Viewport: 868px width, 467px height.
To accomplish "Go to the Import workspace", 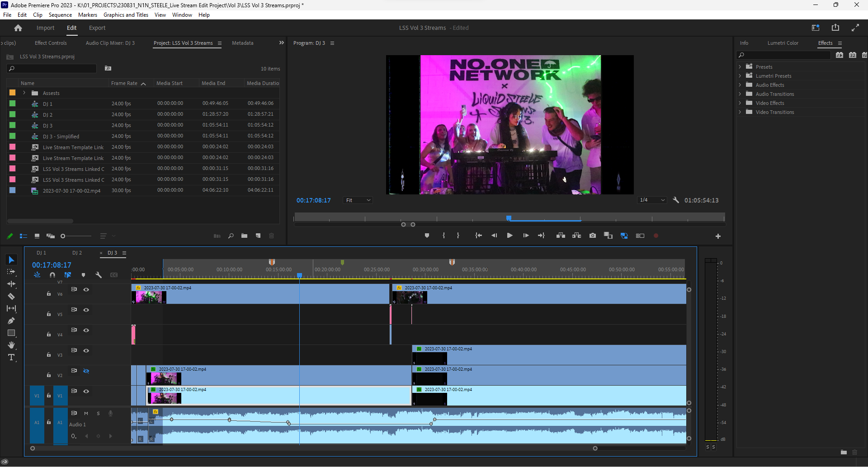I will point(45,28).
